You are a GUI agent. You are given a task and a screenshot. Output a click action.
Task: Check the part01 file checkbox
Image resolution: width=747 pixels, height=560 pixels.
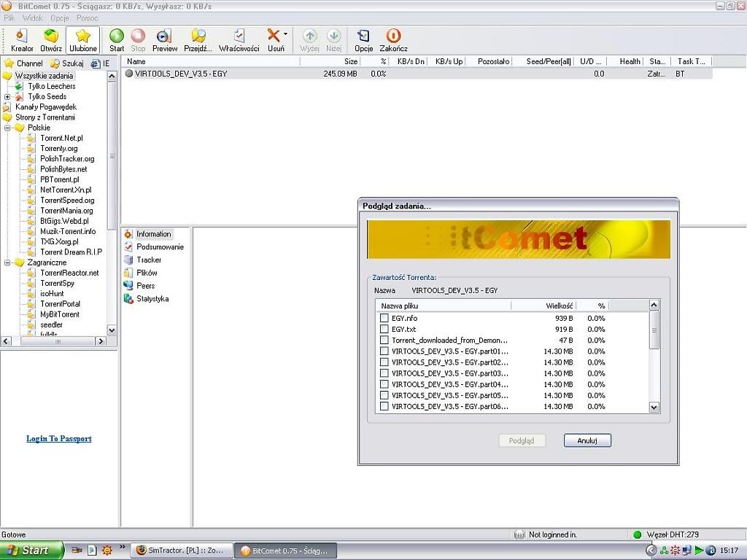tap(384, 351)
